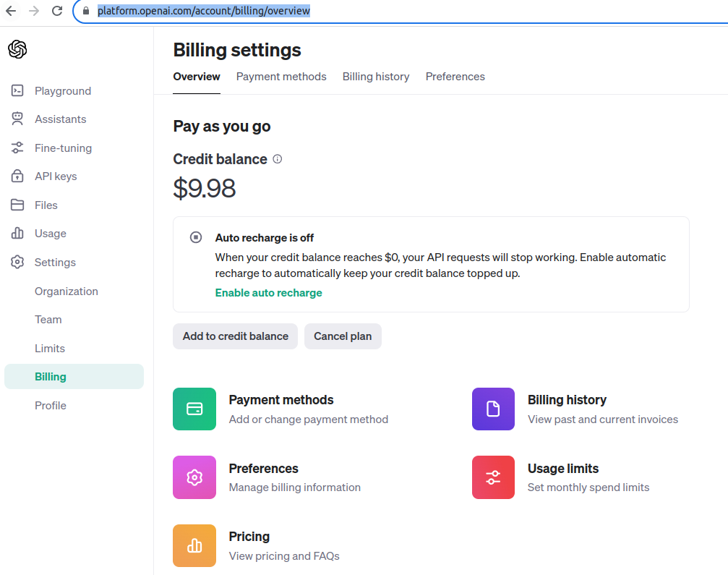Switch to the Preferences tab

(x=455, y=77)
